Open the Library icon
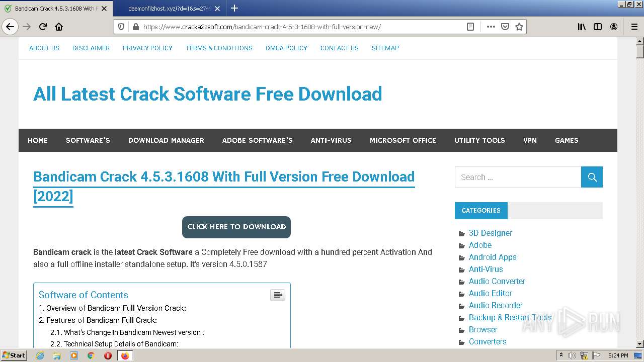644x362 pixels. (582, 27)
